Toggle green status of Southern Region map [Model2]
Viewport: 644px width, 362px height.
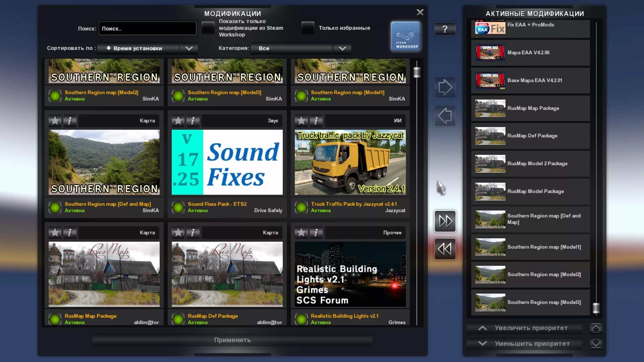pyautogui.click(x=55, y=96)
